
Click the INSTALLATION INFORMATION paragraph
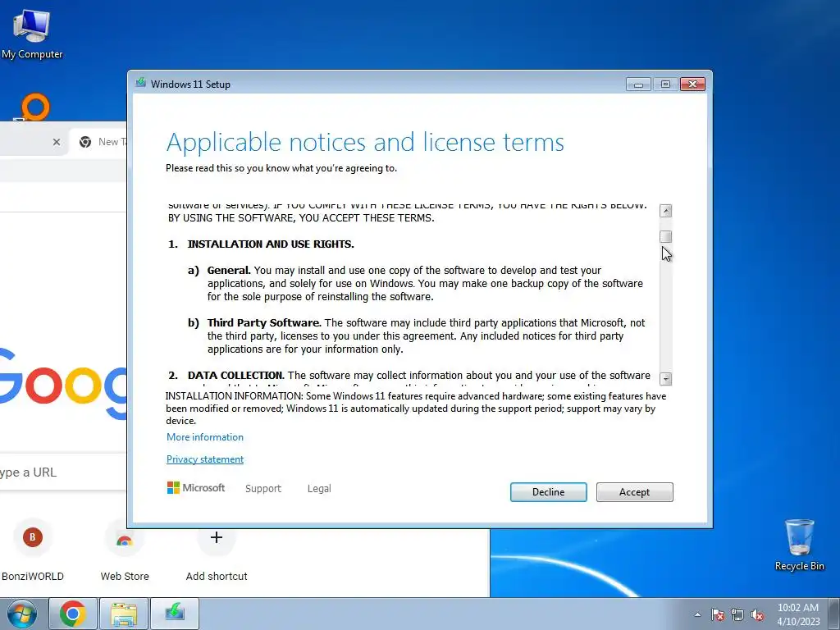point(416,409)
